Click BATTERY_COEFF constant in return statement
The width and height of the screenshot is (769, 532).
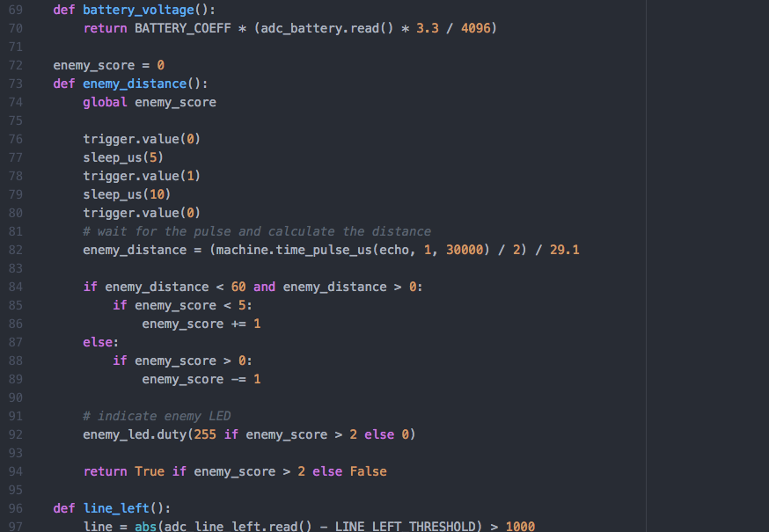182,28
